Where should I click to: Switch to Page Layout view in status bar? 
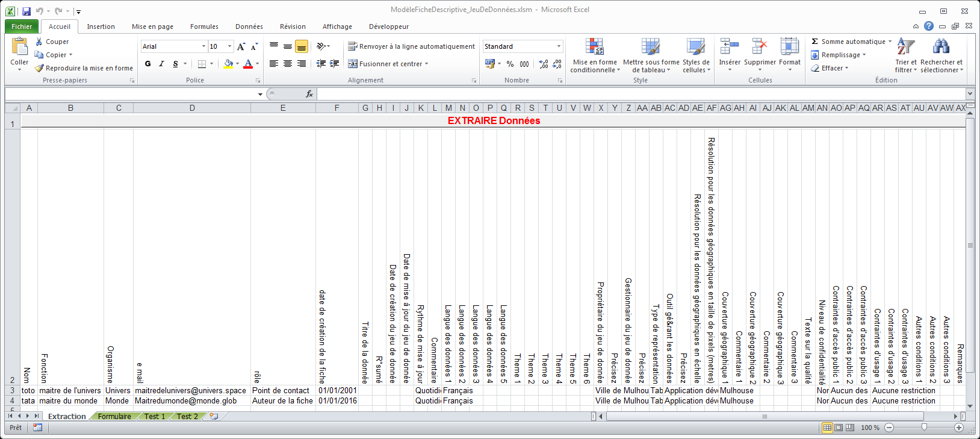(839, 428)
